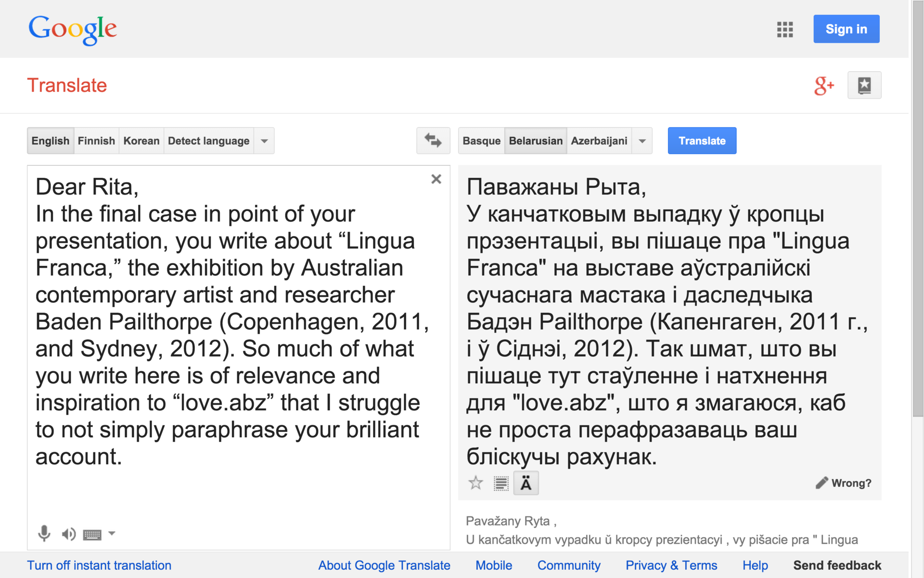The height and width of the screenshot is (578, 924).
Task: Click the Google+ share icon
Action: click(823, 86)
